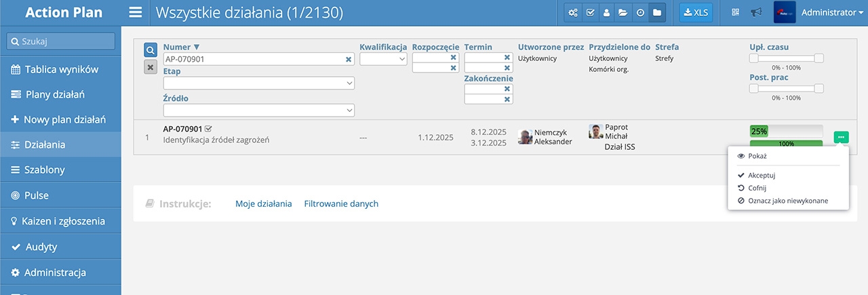Viewport: 868px width, 295px height.
Task: Clear the first Rozpoczęcie date with its X
Action: click(453, 58)
